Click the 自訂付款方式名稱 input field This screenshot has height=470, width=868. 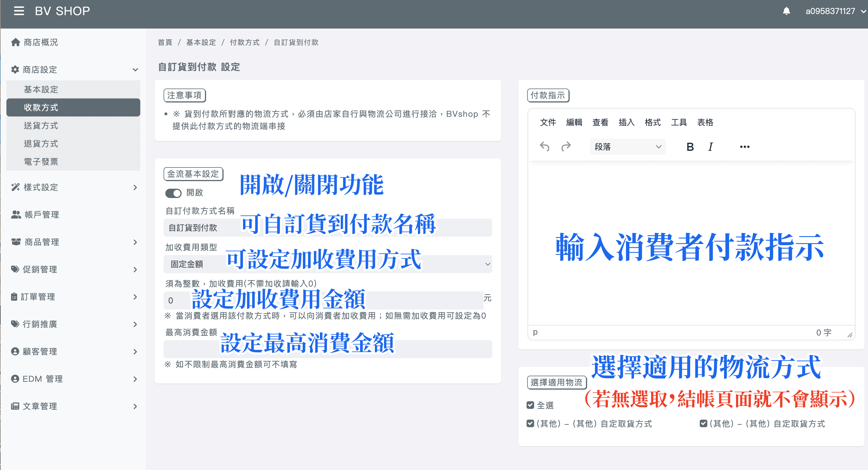328,228
